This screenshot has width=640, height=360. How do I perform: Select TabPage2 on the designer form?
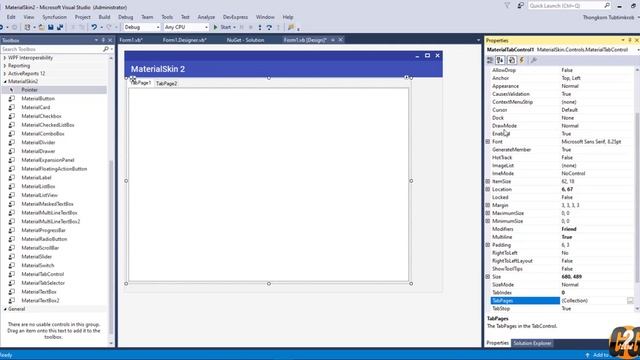click(x=167, y=83)
